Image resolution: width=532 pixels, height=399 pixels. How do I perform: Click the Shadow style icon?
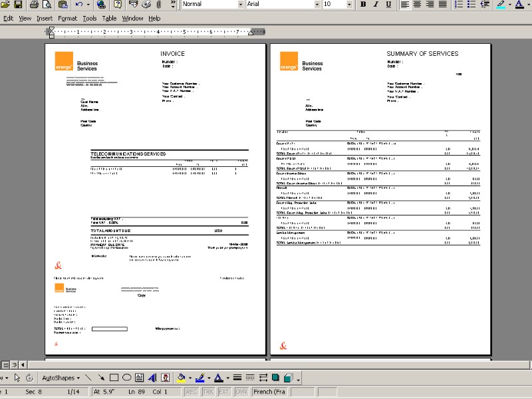[275, 378]
